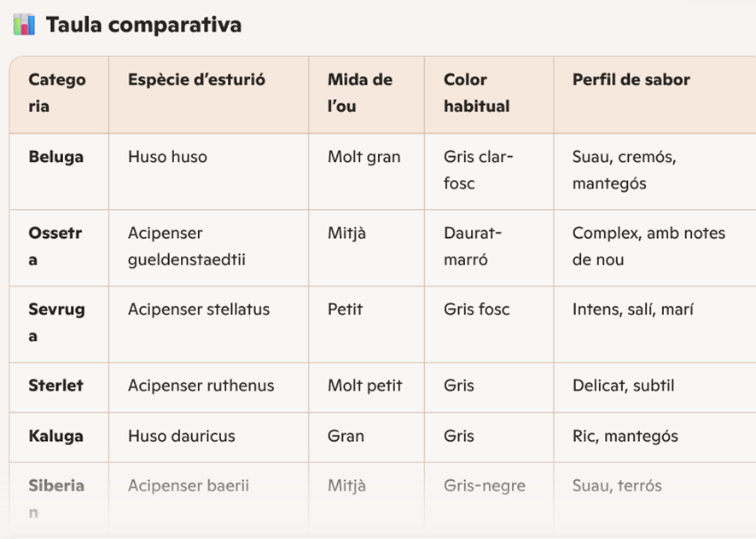Click the Acipenser ruthenus cell
The width and height of the screenshot is (756, 539).
[201, 385]
